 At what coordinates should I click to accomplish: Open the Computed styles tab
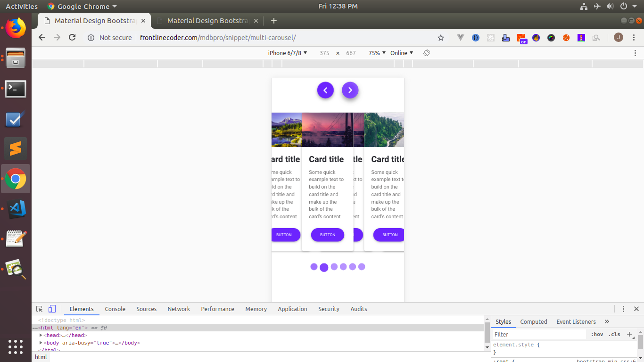point(534,321)
